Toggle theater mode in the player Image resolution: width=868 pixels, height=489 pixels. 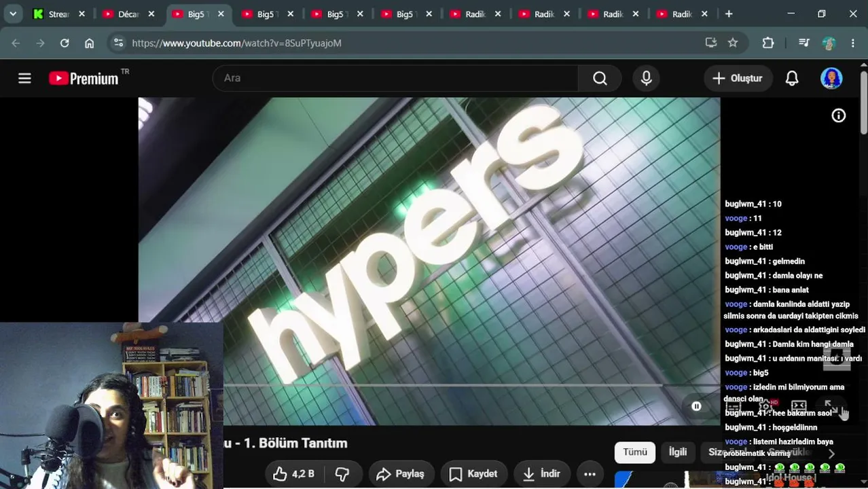pyautogui.click(x=799, y=406)
